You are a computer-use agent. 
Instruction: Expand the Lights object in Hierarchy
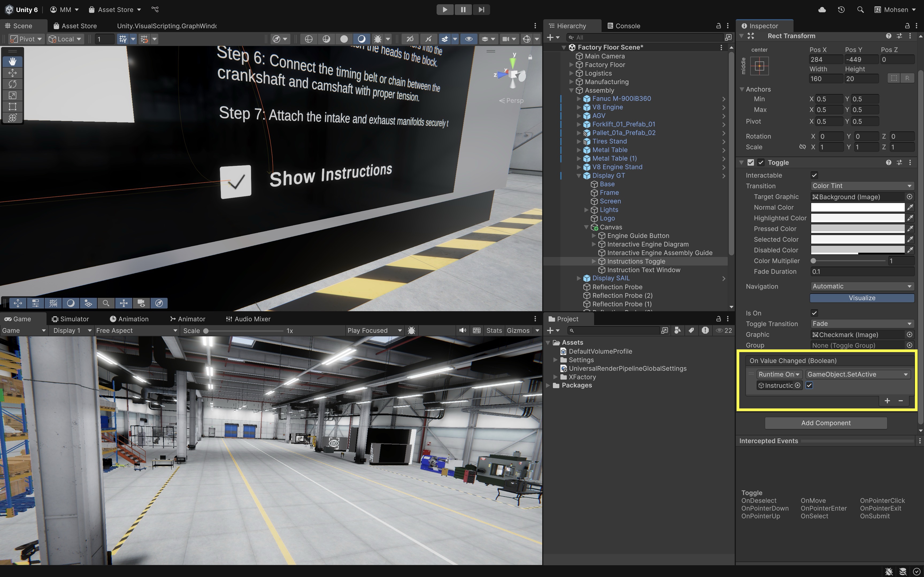tap(587, 210)
